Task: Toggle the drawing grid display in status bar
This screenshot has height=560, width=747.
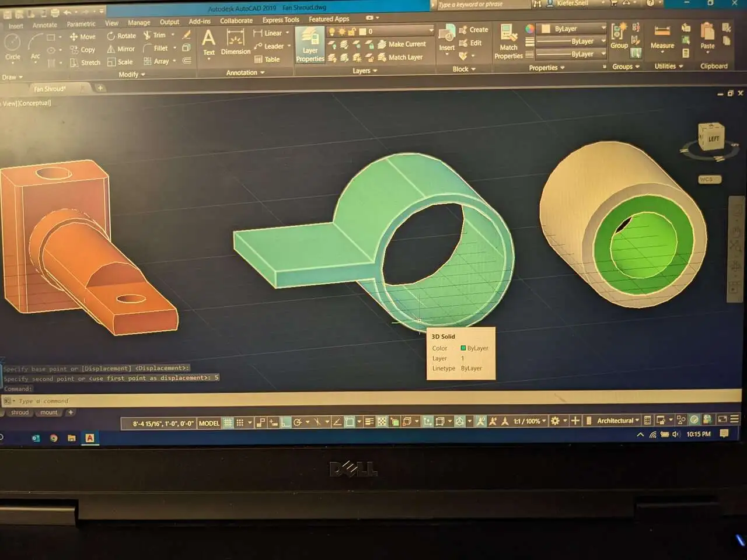Action: click(228, 422)
